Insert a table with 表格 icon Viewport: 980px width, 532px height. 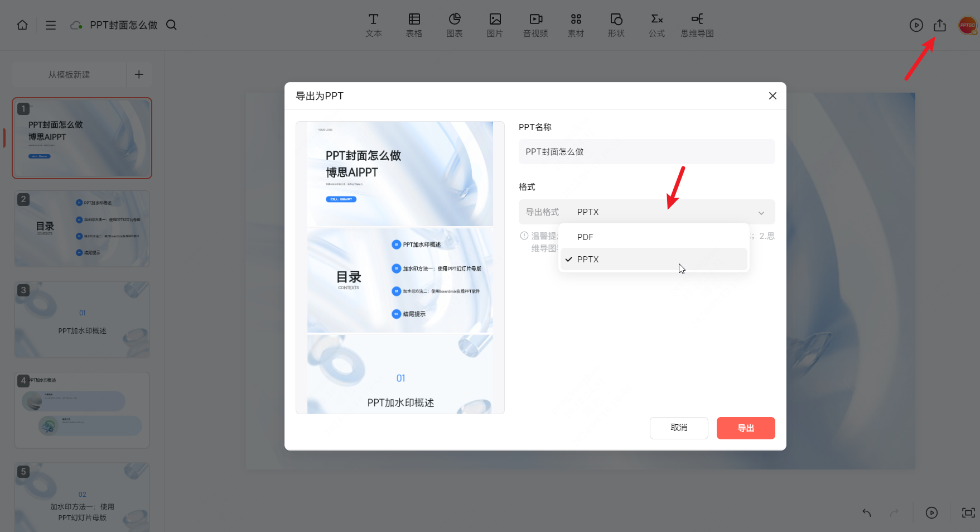click(414, 25)
